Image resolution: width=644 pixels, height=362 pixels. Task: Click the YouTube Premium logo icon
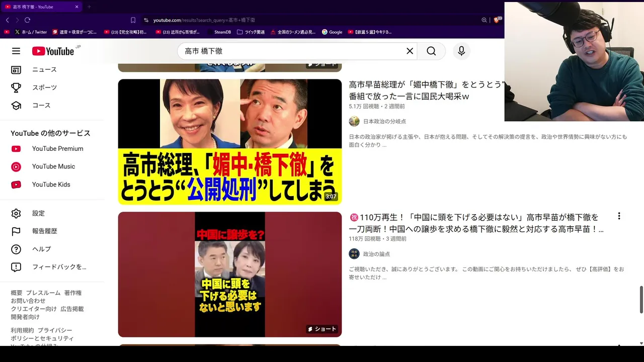coord(16,149)
